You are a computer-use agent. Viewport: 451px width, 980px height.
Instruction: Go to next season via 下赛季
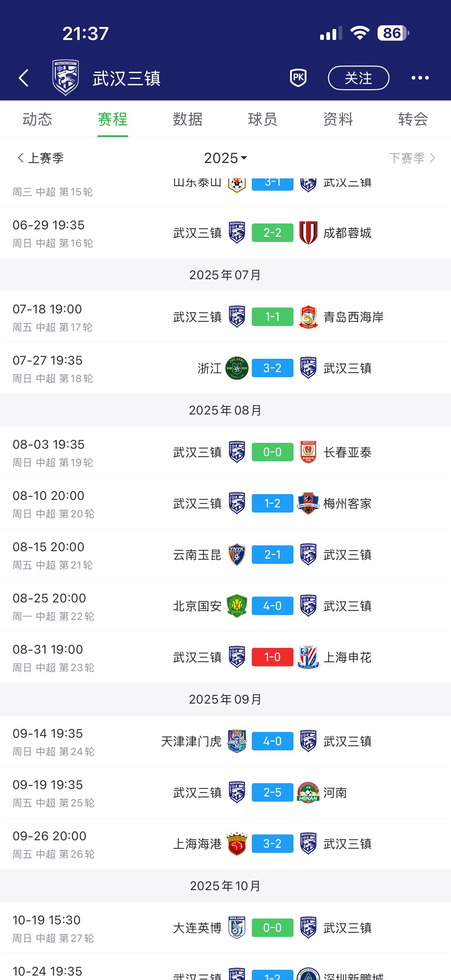pos(411,158)
